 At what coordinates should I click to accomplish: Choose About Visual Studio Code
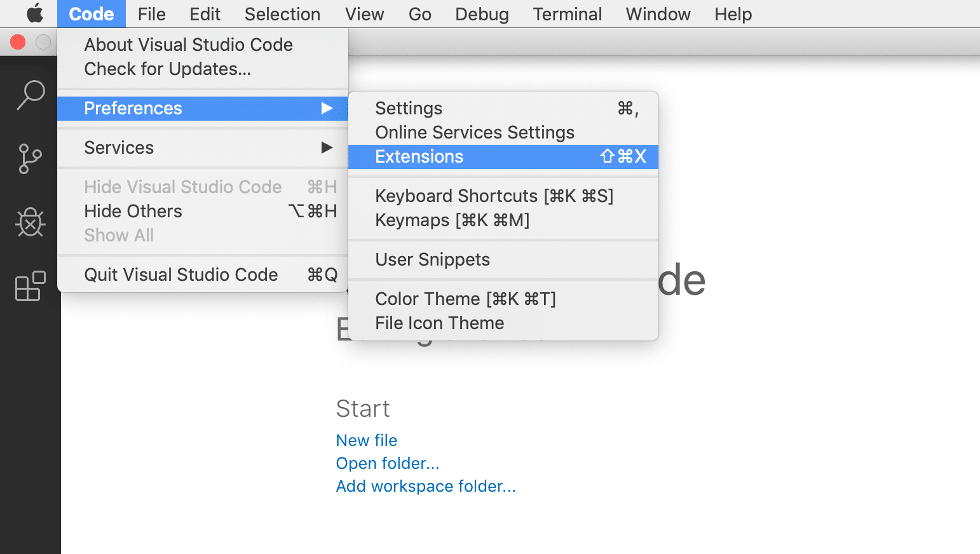pyautogui.click(x=203, y=44)
